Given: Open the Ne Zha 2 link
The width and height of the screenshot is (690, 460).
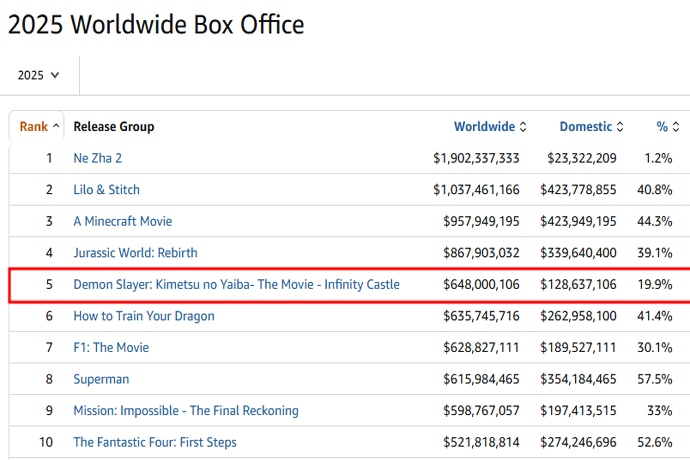Looking at the screenshot, I should (x=97, y=158).
